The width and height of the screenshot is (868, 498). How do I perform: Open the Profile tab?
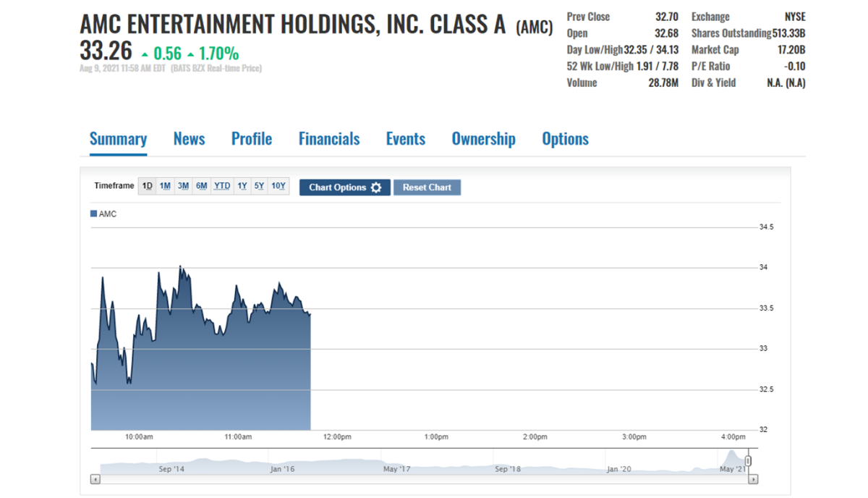tap(252, 139)
